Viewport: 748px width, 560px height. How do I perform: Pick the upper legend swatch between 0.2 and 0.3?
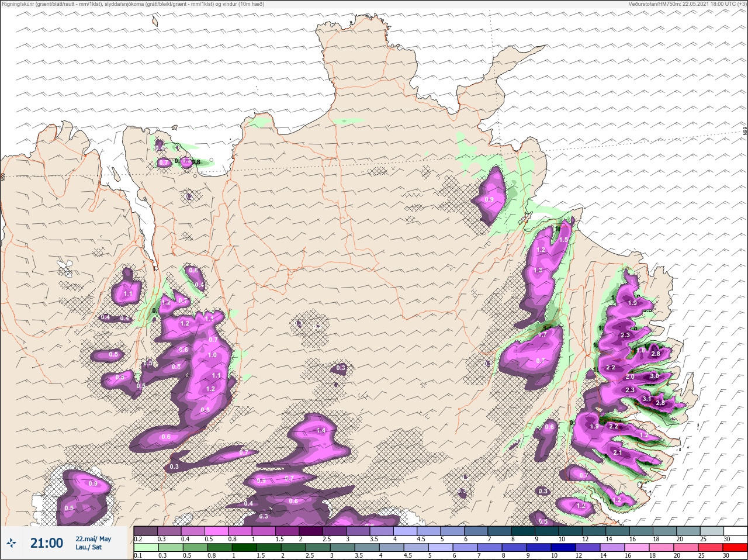pyautogui.click(x=146, y=531)
